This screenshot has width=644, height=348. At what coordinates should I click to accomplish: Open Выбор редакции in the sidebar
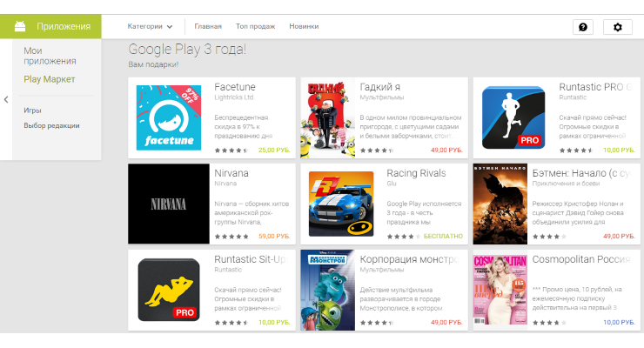click(51, 125)
